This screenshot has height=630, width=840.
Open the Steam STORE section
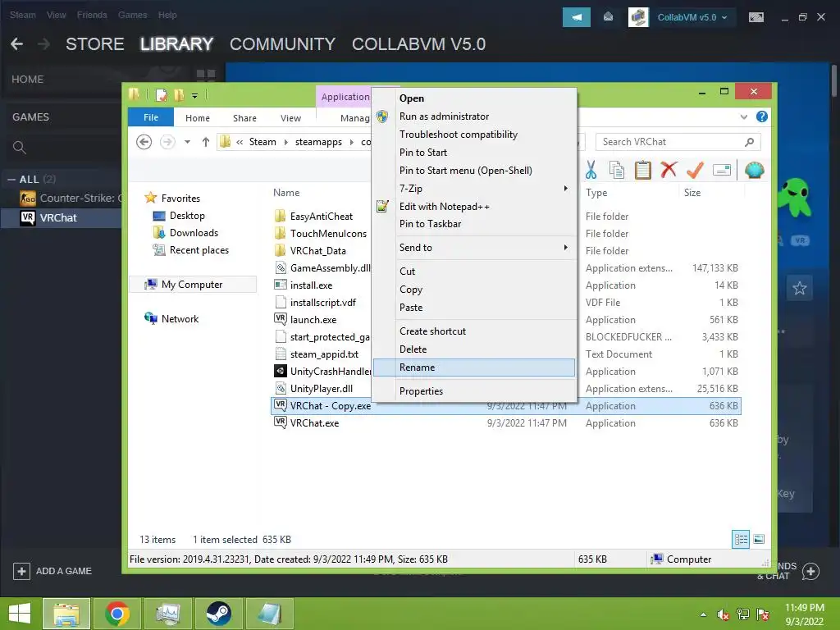(x=95, y=44)
